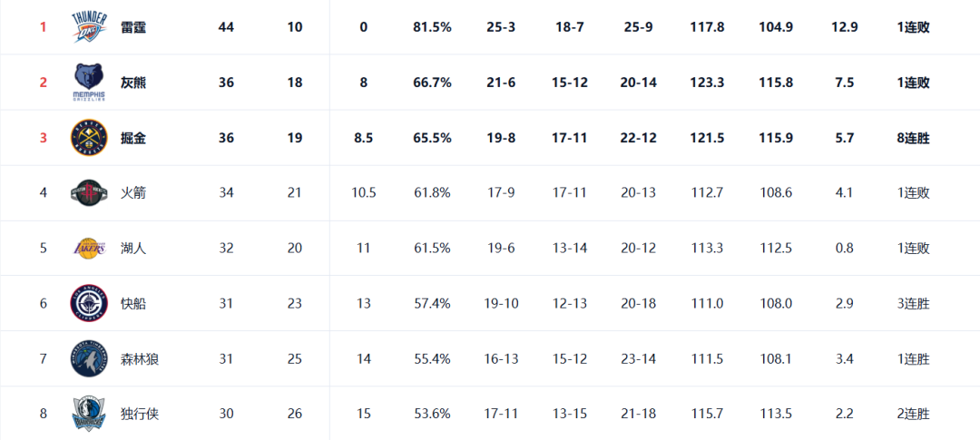Open the 掘金 team page
Screen dimensions: 980x440
(x=133, y=138)
